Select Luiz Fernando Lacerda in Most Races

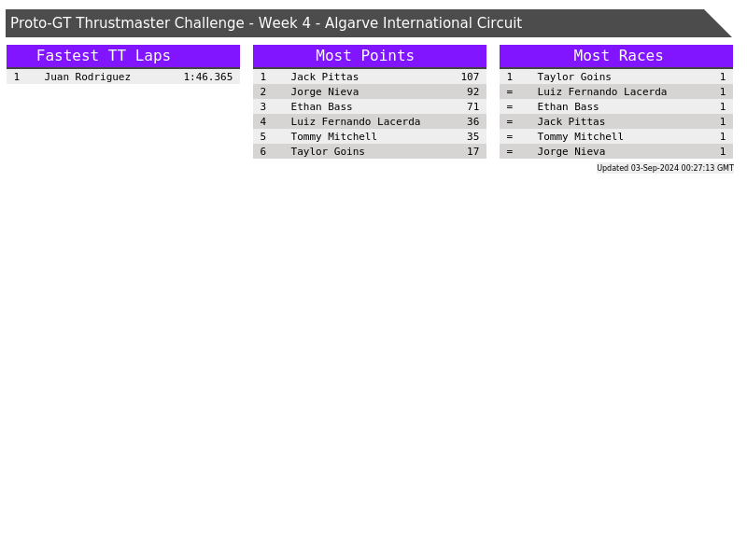(x=601, y=92)
